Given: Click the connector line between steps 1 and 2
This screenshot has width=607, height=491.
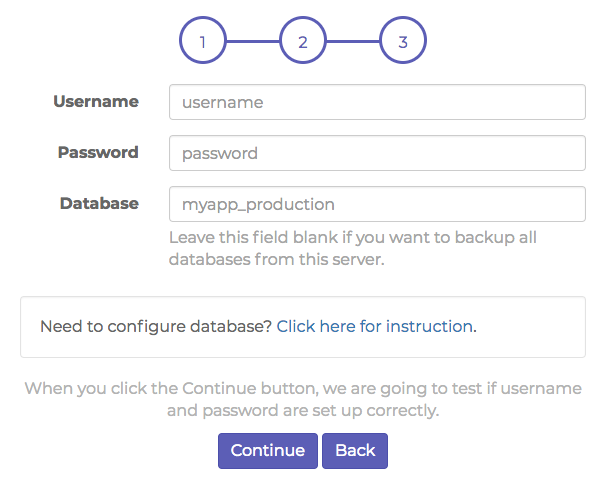Looking at the screenshot, I should [x=253, y=41].
